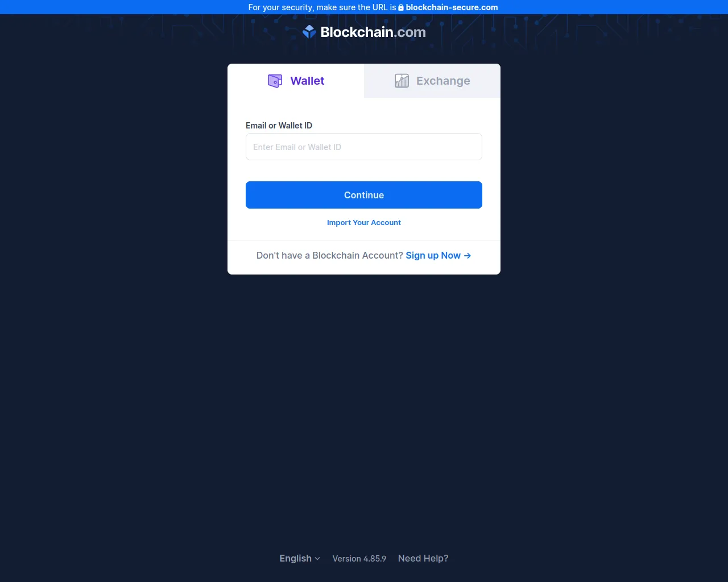Screen dimensions: 728x582
Task: Click the Blockchain.com wordmark text
Action: 373,32
